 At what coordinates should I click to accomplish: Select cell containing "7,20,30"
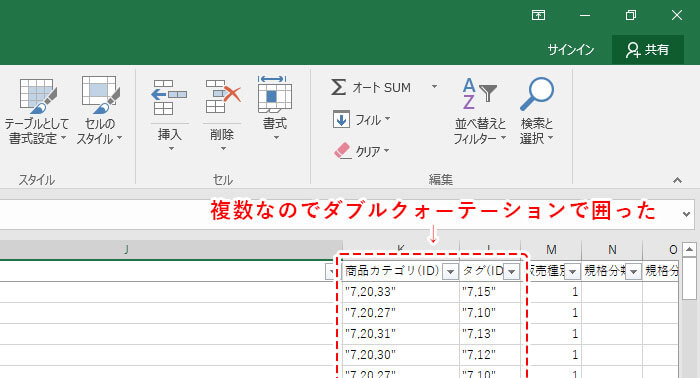pyautogui.click(x=400, y=355)
